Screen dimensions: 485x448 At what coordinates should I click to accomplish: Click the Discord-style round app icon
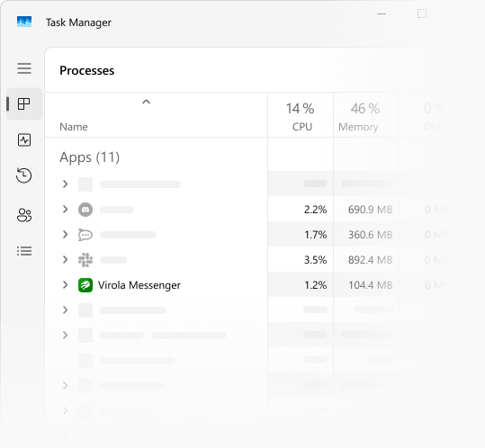pos(85,210)
